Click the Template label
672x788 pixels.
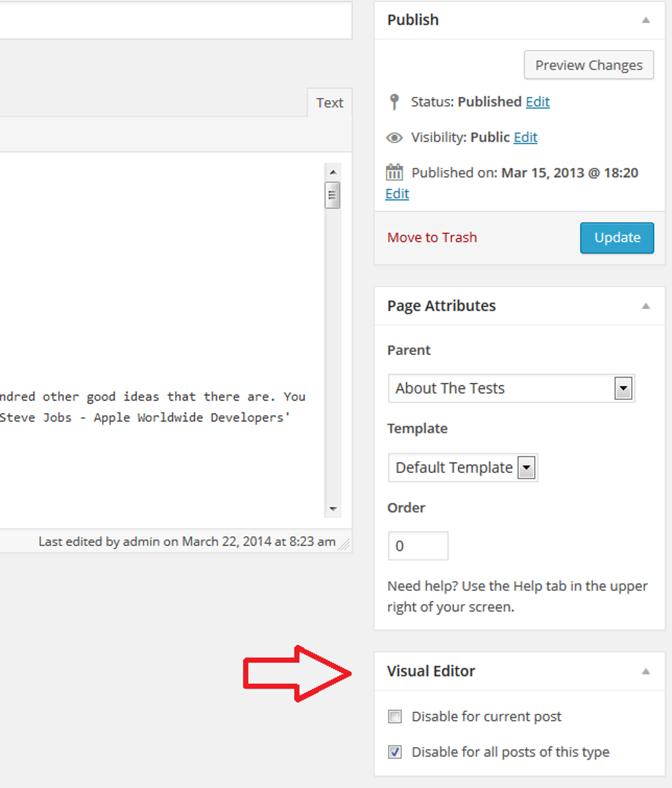click(417, 429)
